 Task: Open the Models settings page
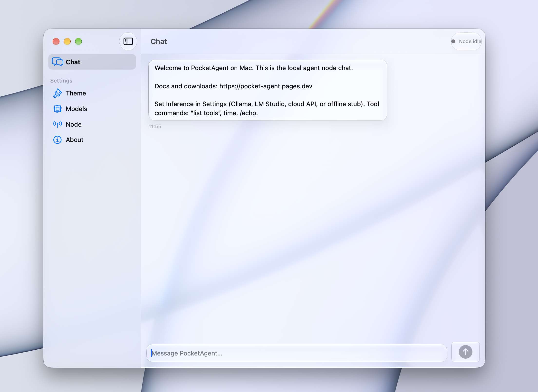(x=92, y=109)
